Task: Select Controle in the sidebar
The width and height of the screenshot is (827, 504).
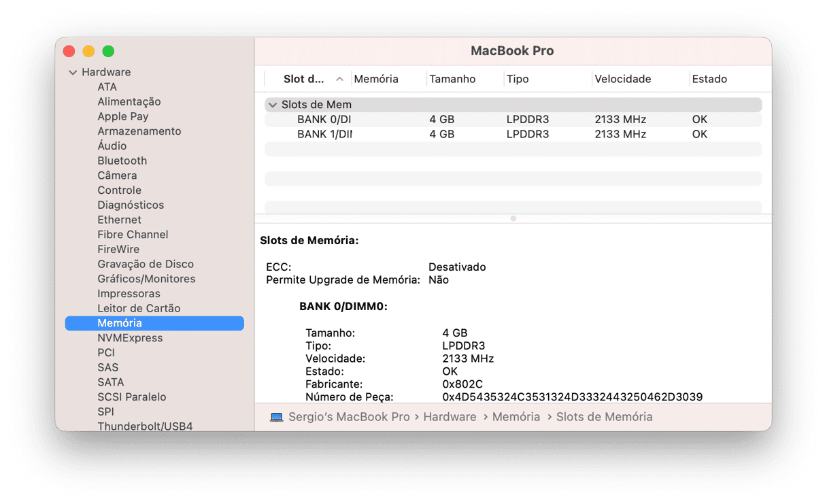Action: click(119, 190)
